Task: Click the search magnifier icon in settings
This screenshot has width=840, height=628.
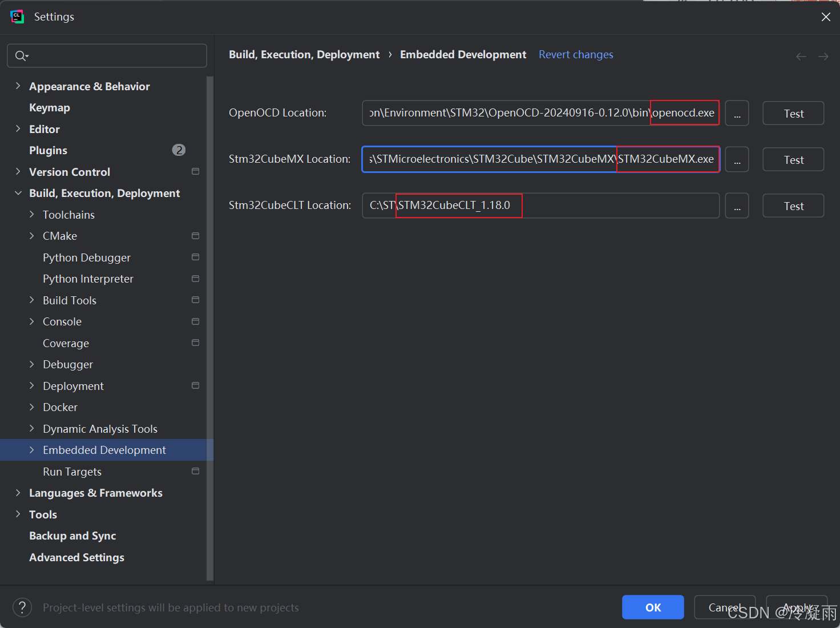Action: pyautogui.click(x=22, y=56)
